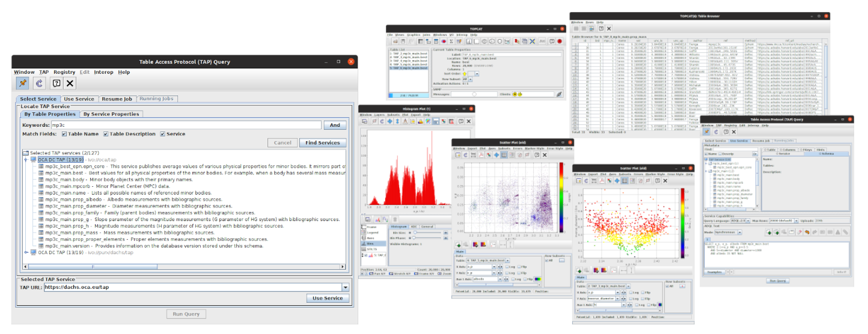Toggle the Name checkbox in right TAP Find panel
This screenshot has height=334, width=868.
pos(706,154)
